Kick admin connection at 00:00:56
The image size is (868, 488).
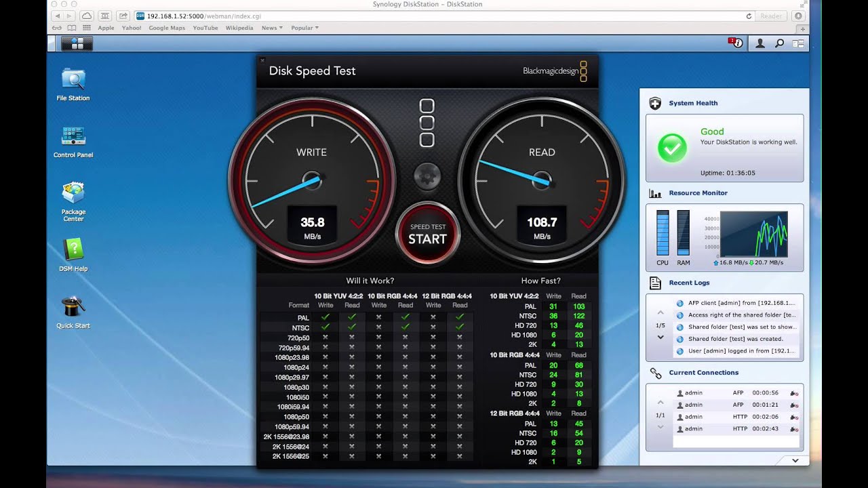[793, 393]
